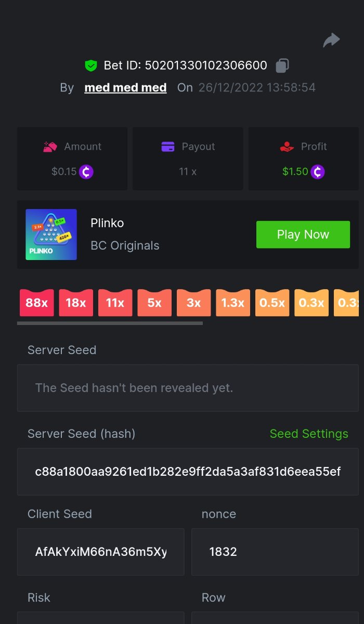Open med med med user profile
The image size is (364, 624).
tap(125, 87)
